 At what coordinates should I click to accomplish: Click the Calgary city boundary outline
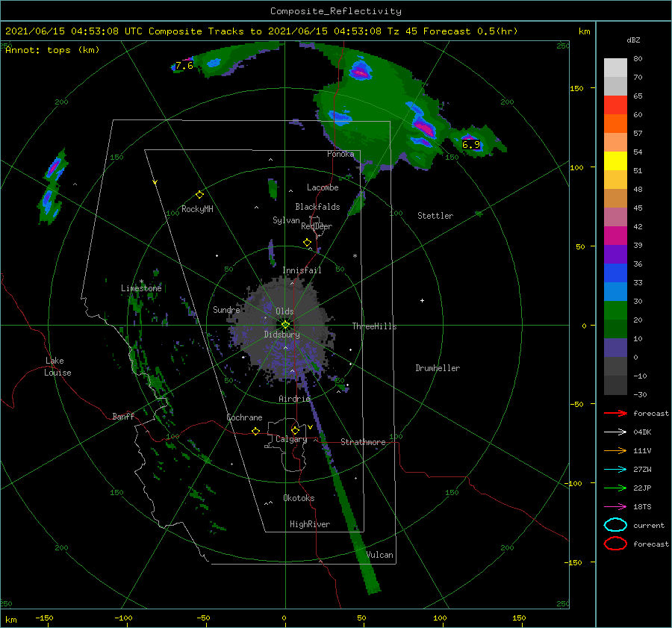click(x=287, y=444)
